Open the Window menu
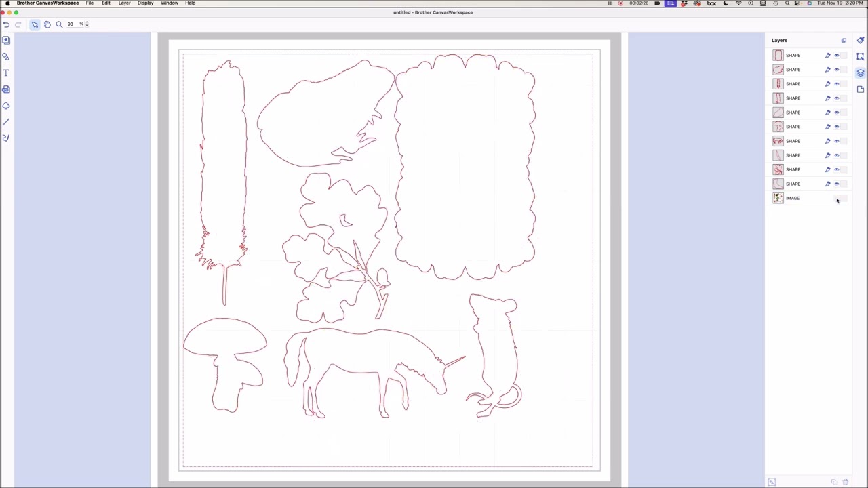The width and height of the screenshot is (868, 488). point(170,3)
